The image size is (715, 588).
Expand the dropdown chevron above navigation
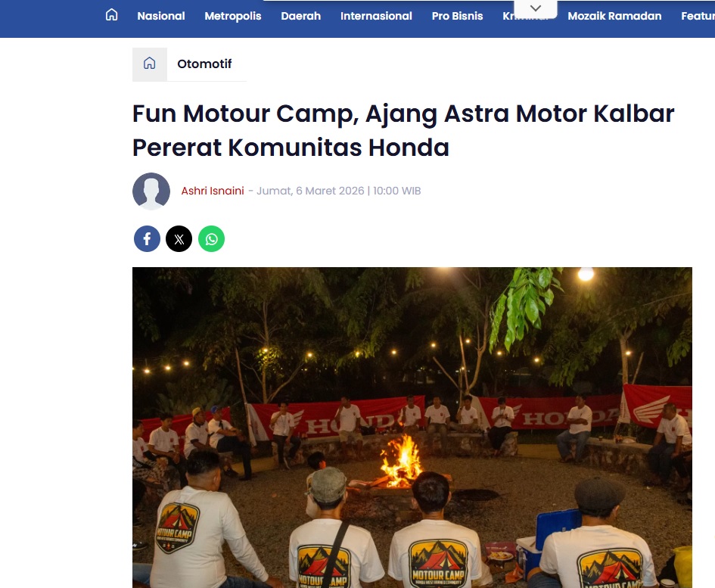pyautogui.click(x=536, y=8)
